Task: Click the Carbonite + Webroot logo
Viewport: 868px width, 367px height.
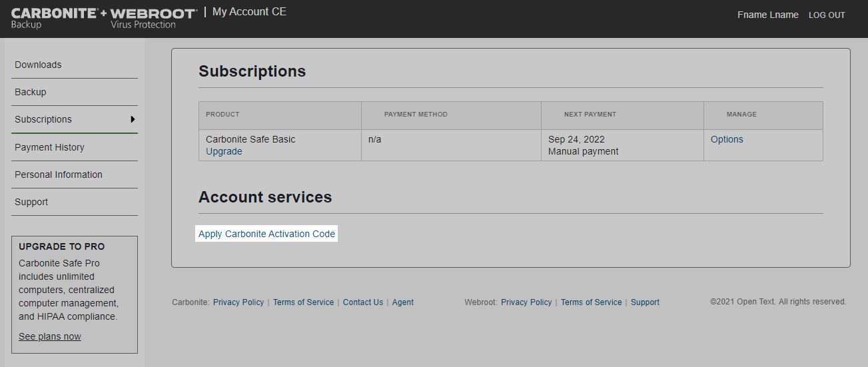Action: pos(104,19)
